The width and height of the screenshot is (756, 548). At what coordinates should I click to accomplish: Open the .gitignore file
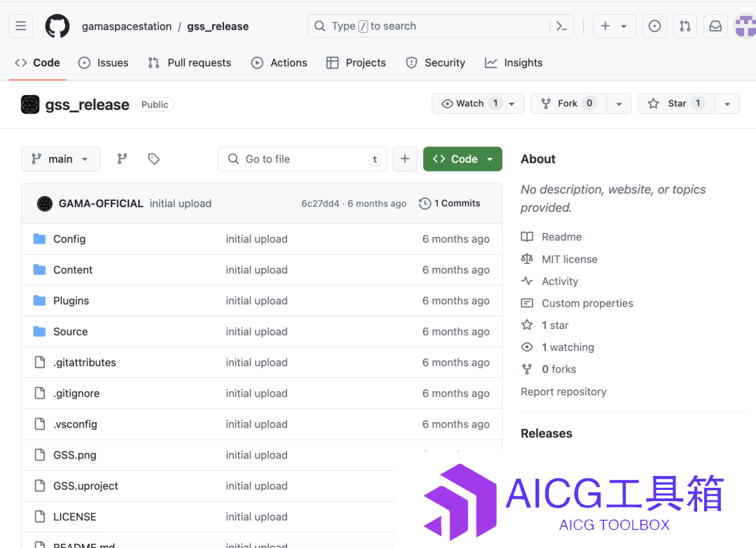pos(76,393)
